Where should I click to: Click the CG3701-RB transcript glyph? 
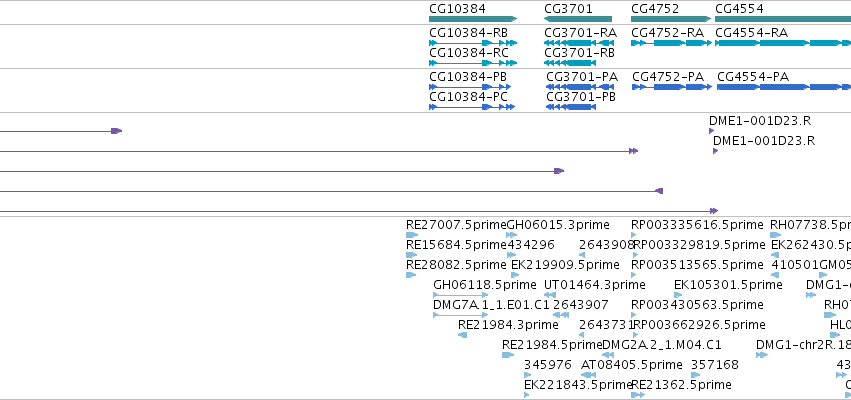coord(570,63)
